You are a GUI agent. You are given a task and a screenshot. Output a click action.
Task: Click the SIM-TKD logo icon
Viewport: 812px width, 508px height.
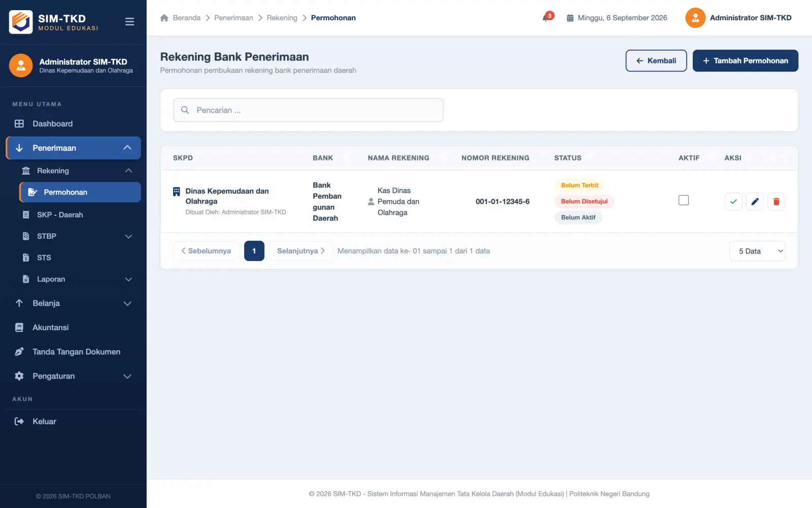pos(21,22)
